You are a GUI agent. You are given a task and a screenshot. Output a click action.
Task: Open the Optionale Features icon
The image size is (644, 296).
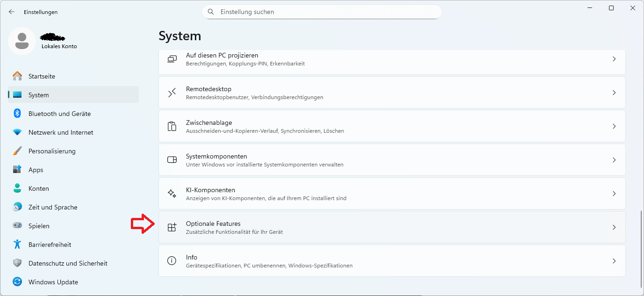[x=172, y=227]
